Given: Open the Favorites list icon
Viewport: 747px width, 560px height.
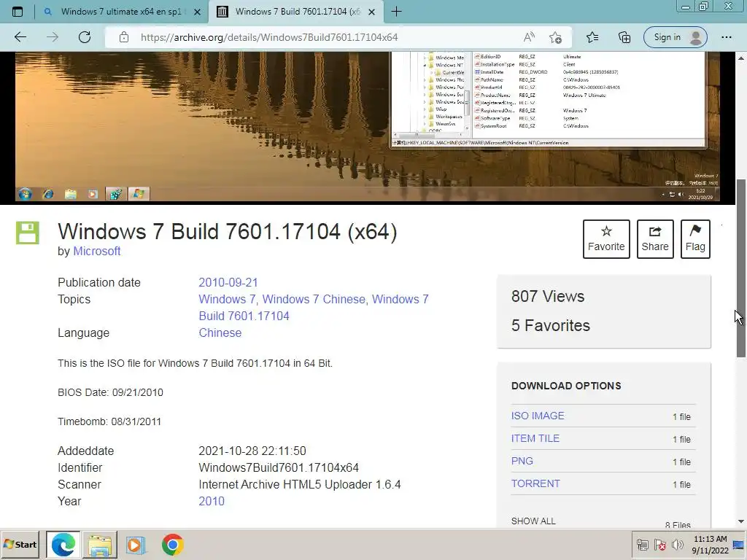Looking at the screenshot, I should click(x=592, y=37).
